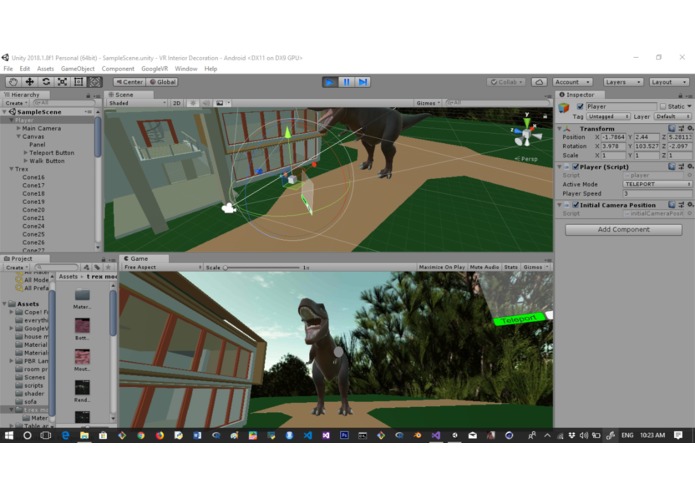Toggle Center pivot mode
The image size is (695, 494).
pyautogui.click(x=129, y=82)
